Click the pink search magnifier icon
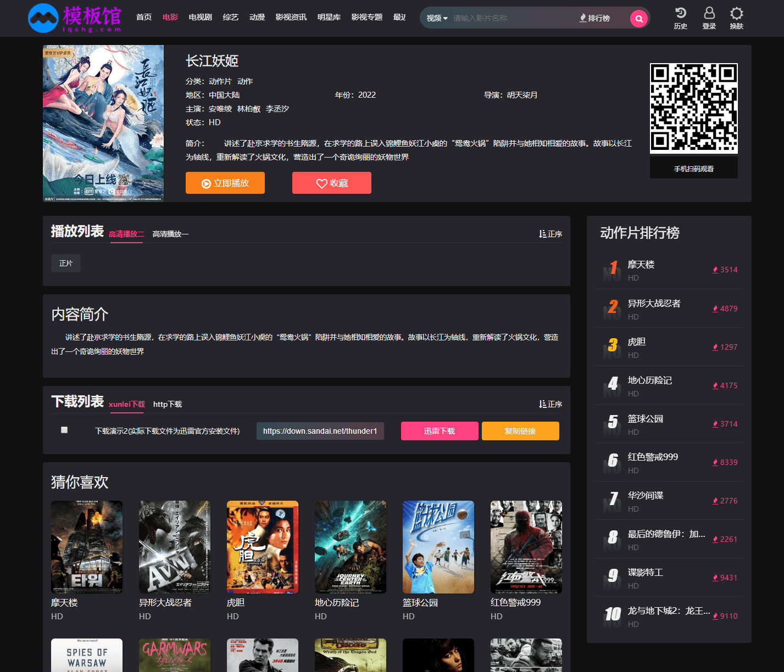Image resolution: width=784 pixels, height=672 pixels. point(638,19)
